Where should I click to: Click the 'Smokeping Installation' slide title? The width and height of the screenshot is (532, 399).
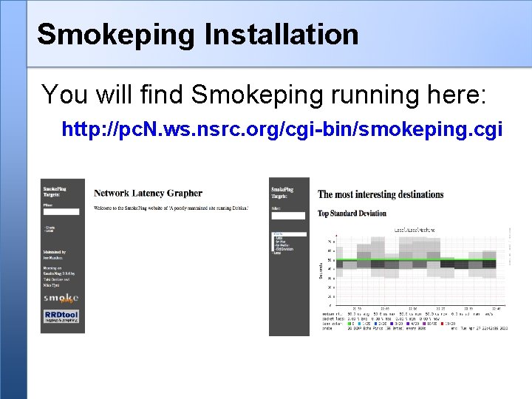(198, 35)
